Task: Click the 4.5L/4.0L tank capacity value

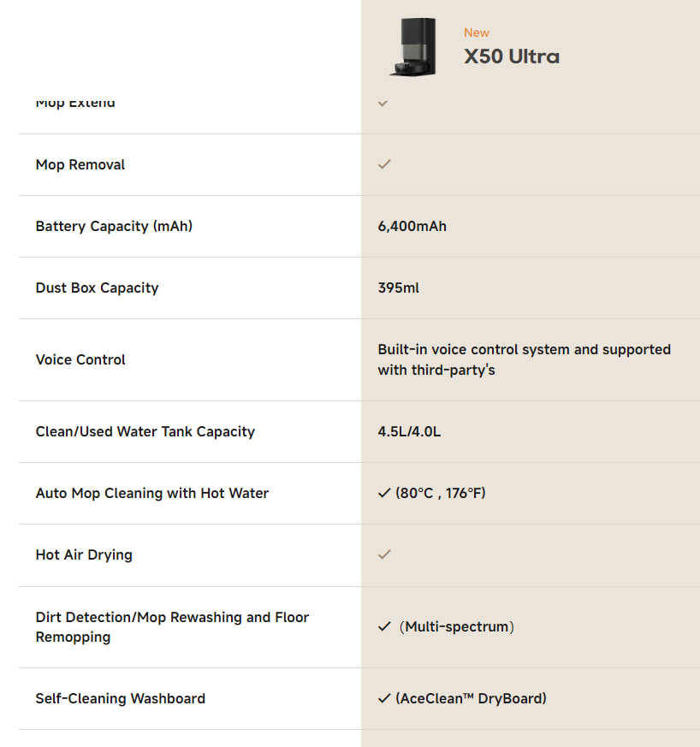Action: pyautogui.click(x=409, y=431)
